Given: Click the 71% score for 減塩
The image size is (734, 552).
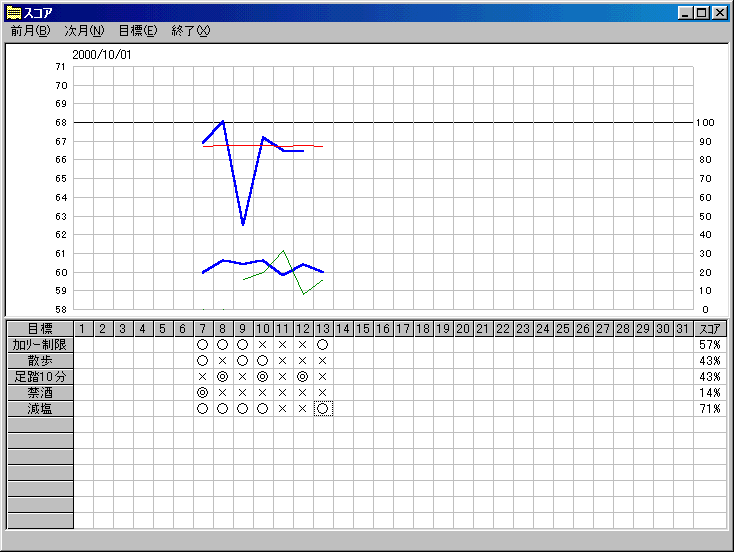Looking at the screenshot, I should click(710, 409).
